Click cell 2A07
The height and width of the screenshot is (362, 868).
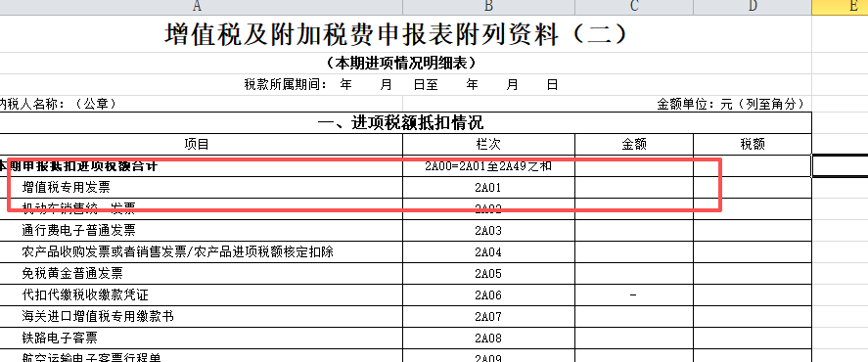click(489, 317)
